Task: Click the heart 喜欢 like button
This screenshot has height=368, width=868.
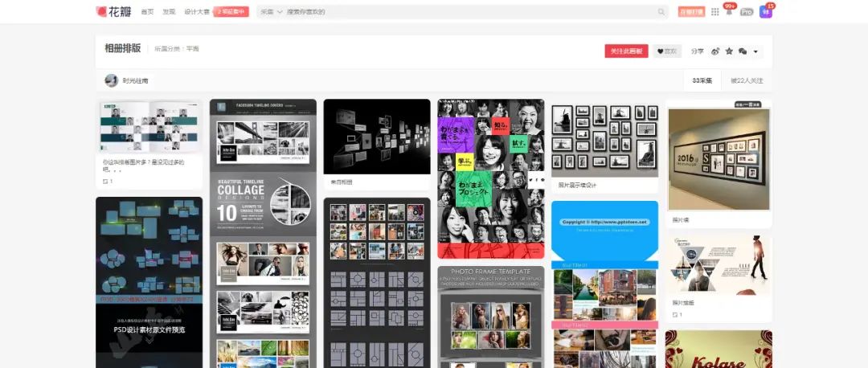Action: coord(667,51)
